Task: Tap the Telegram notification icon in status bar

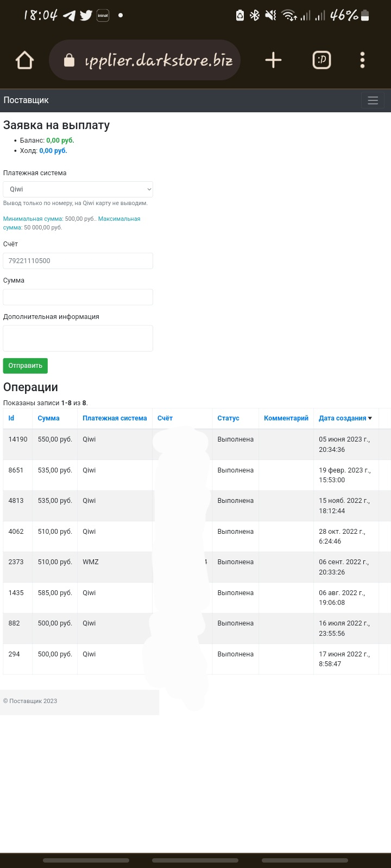Action: tap(69, 15)
